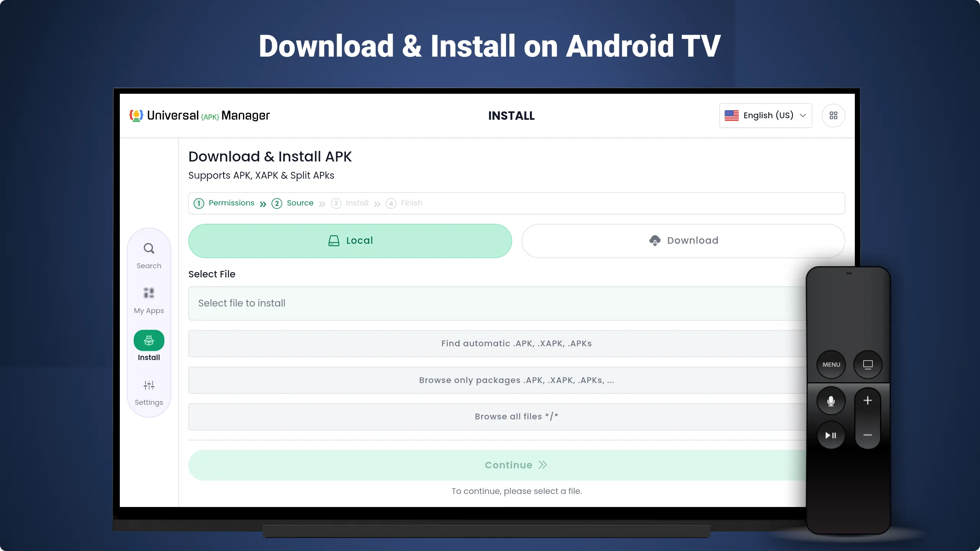Open Settings via the sliders icon

[149, 385]
